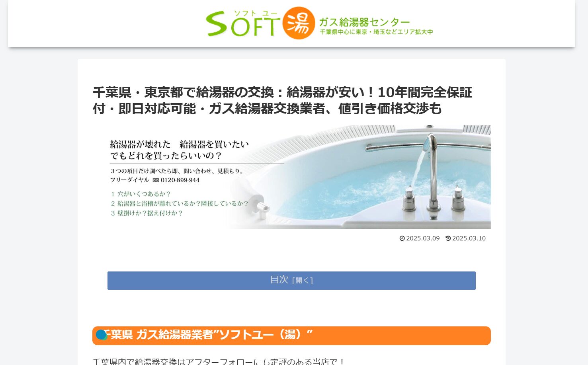
Task: Click the free-dial icon before 0120-899-944
Action: tap(156, 180)
